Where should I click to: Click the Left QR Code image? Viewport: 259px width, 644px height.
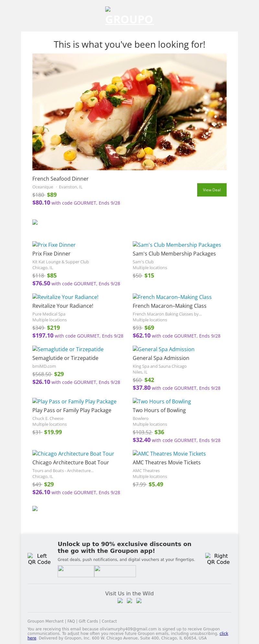click(x=39, y=559)
